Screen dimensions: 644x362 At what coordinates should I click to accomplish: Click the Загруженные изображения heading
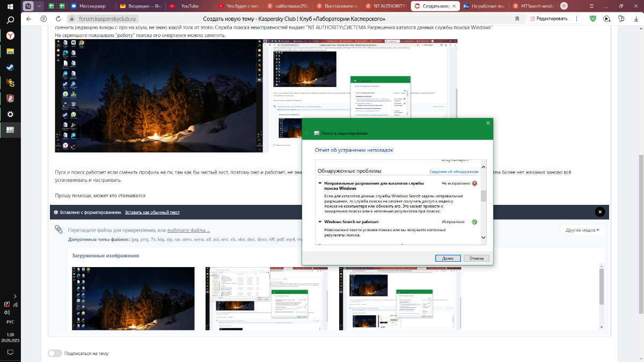pos(106,256)
